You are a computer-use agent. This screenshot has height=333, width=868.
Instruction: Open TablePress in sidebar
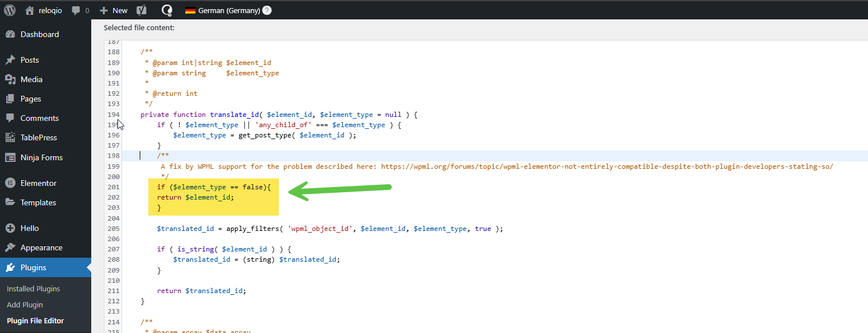pyautogui.click(x=38, y=137)
